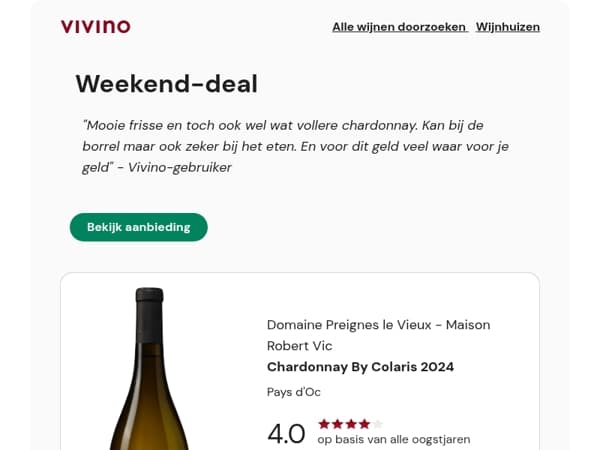600x450 pixels.
Task: Click the black capsule on the bottle top
Action: tap(149, 315)
